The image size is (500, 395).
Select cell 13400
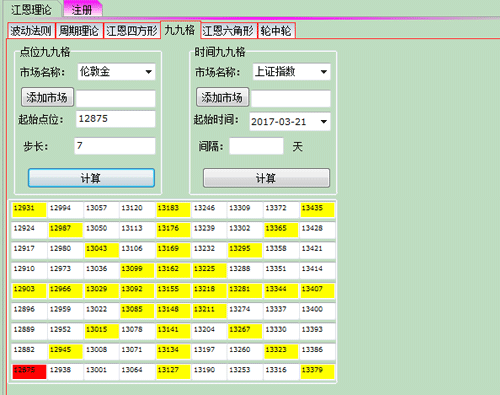pyautogui.click(x=317, y=311)
